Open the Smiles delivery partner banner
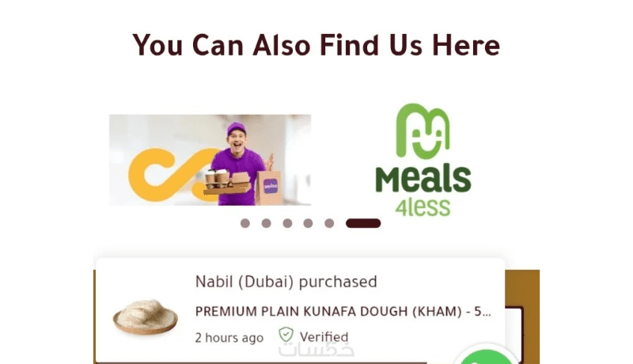Screen dimensions: 633x364 pos(210,160)
